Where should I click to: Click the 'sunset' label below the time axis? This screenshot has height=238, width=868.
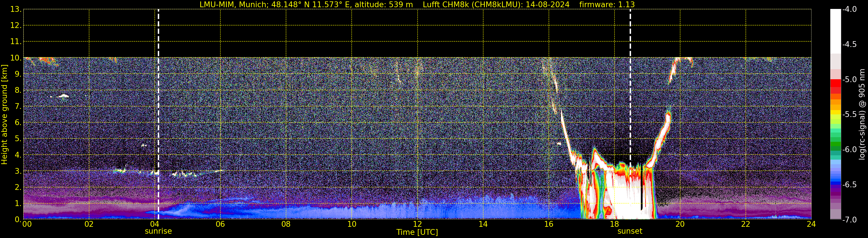630,231
